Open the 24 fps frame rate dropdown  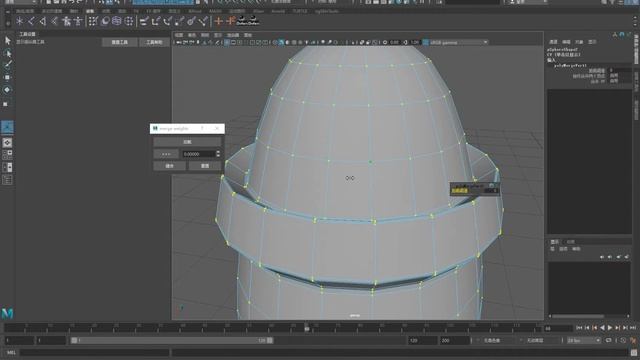[x=584, y=340]
